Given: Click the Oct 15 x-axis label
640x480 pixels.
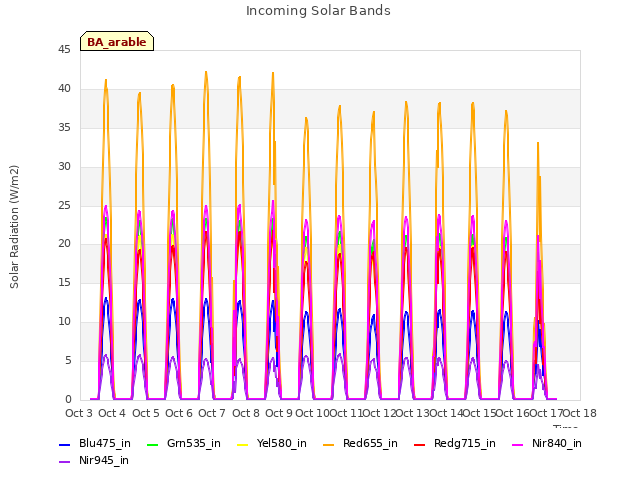Looking at the screenshot, I should (479, 413).
